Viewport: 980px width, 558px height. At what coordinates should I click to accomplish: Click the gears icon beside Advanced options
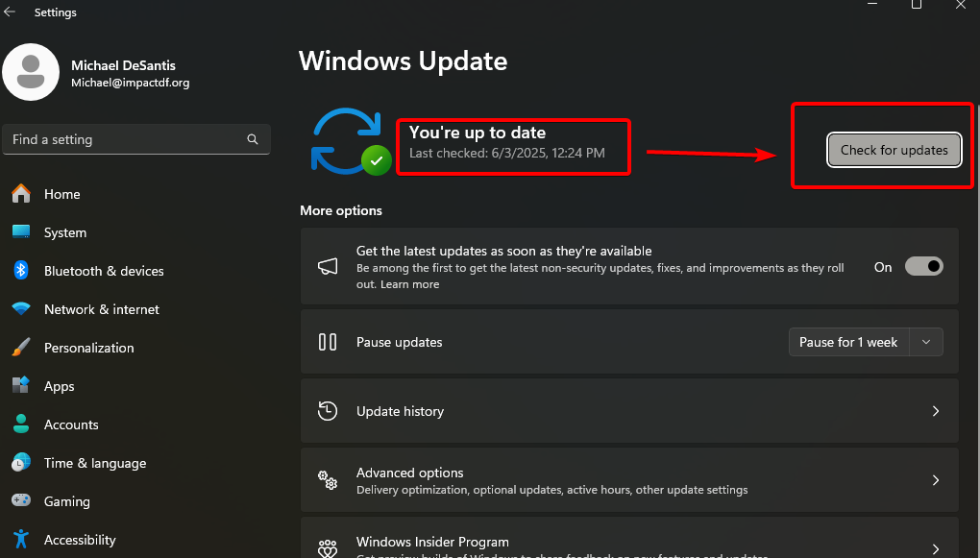click(328, 480)
